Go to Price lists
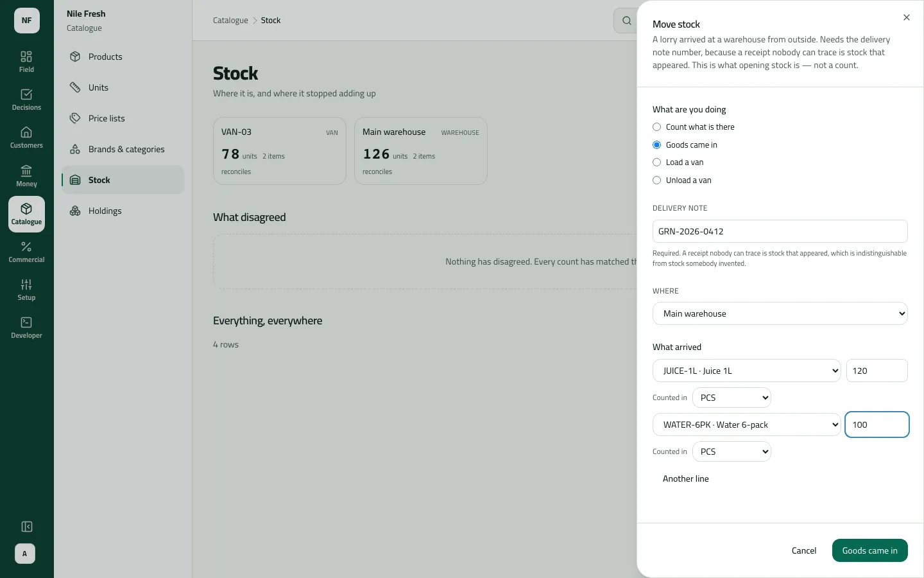Screen dimensions: 924x578 pos(123,118)
